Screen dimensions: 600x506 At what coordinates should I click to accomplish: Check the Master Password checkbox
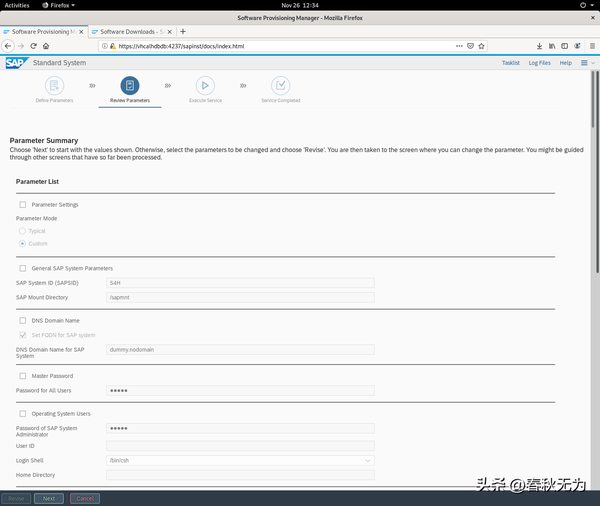click(23, 376)
